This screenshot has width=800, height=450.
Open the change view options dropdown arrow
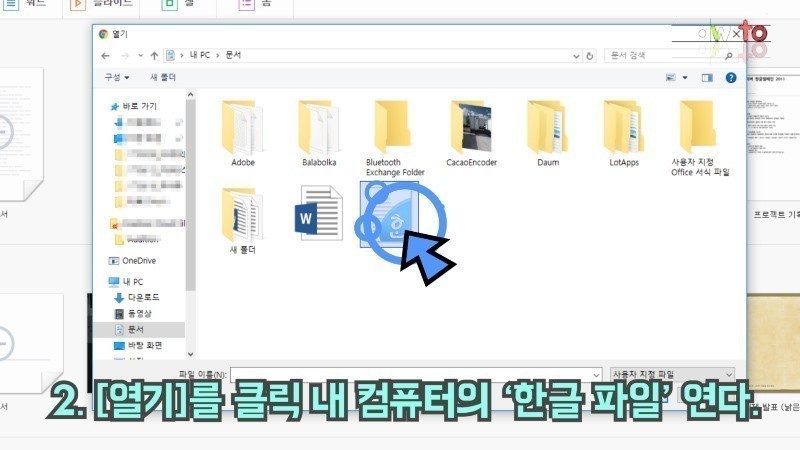(x=685, y=78)
